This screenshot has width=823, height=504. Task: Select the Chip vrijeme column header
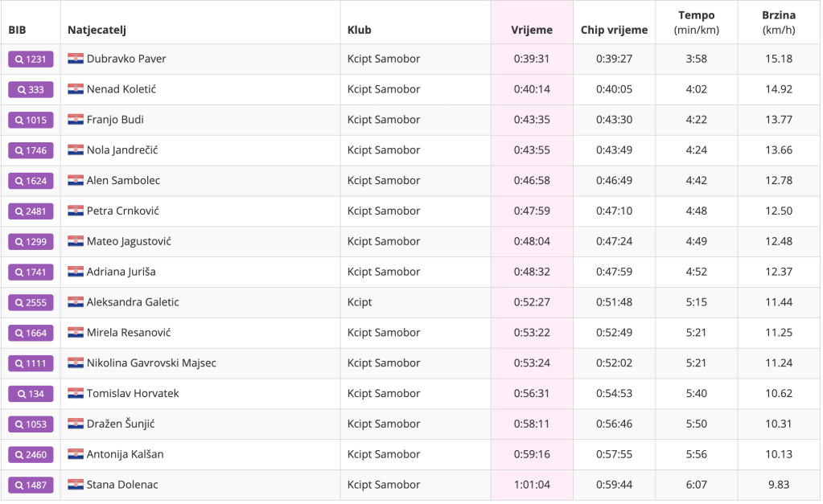click(x=614, y=30)
